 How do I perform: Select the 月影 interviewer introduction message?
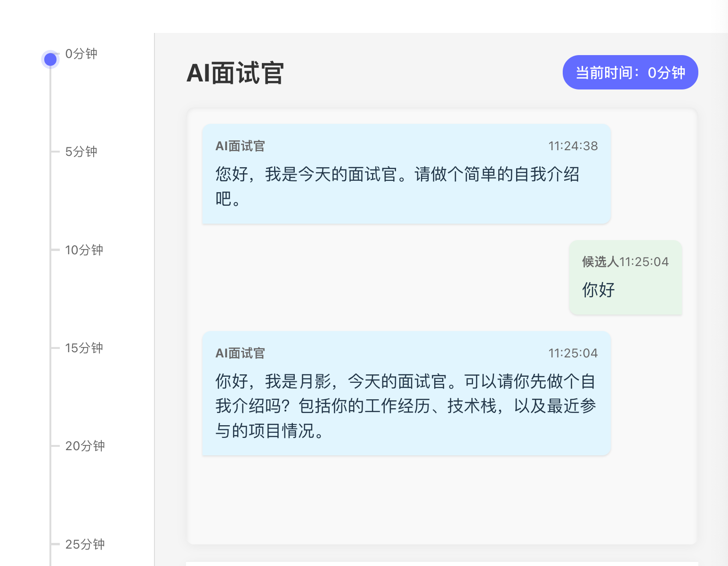pos(406,394)
